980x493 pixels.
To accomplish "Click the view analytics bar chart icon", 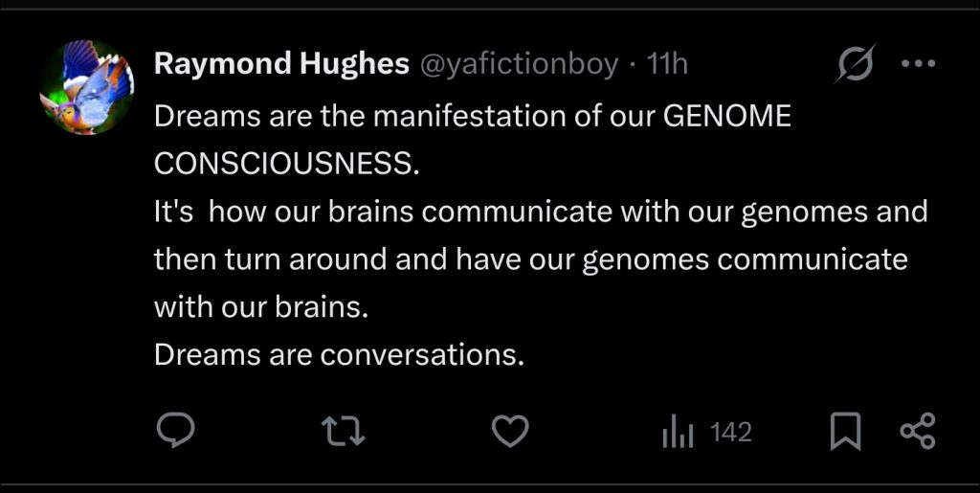I will click(x=676, y=433).
